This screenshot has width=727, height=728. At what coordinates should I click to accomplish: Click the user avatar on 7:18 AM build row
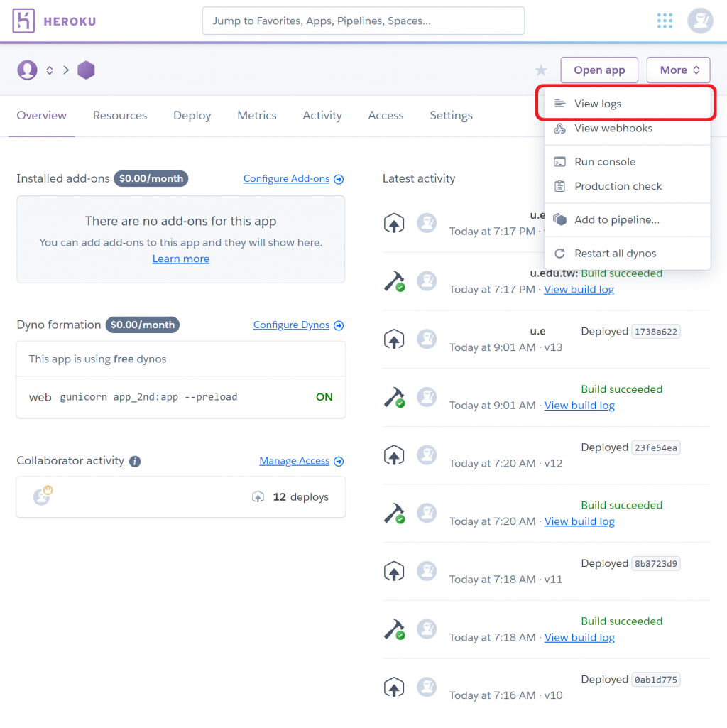[427, 629]
